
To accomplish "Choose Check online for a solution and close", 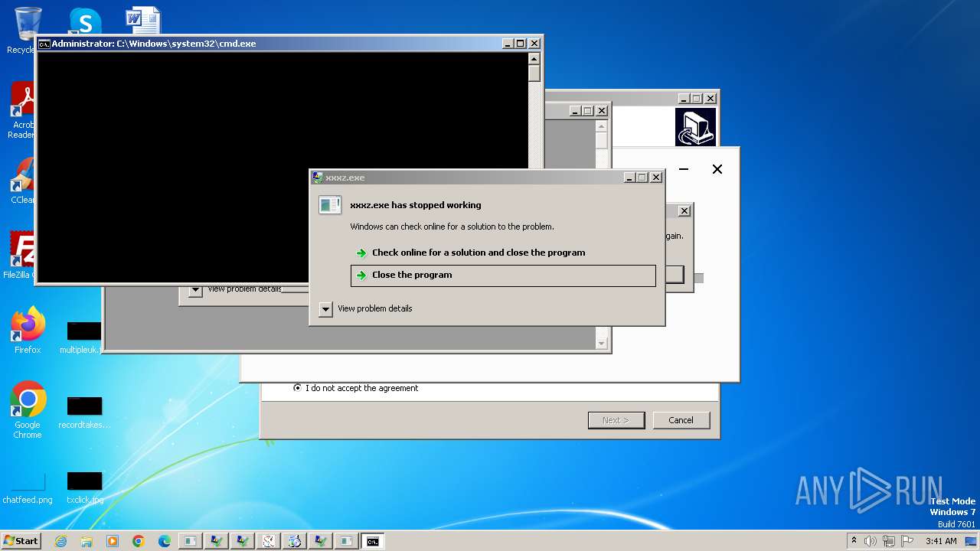I will (503, 253).
